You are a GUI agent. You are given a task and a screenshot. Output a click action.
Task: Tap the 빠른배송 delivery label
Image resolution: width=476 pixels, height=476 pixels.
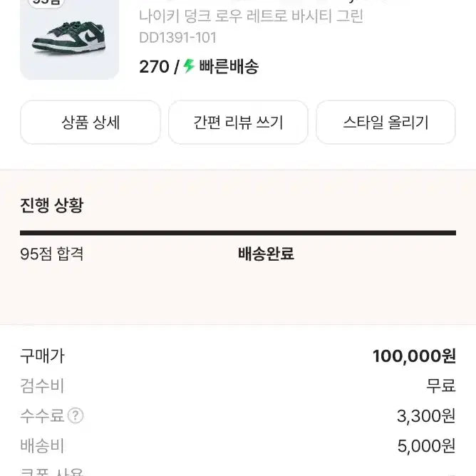[x=228, y=67]
